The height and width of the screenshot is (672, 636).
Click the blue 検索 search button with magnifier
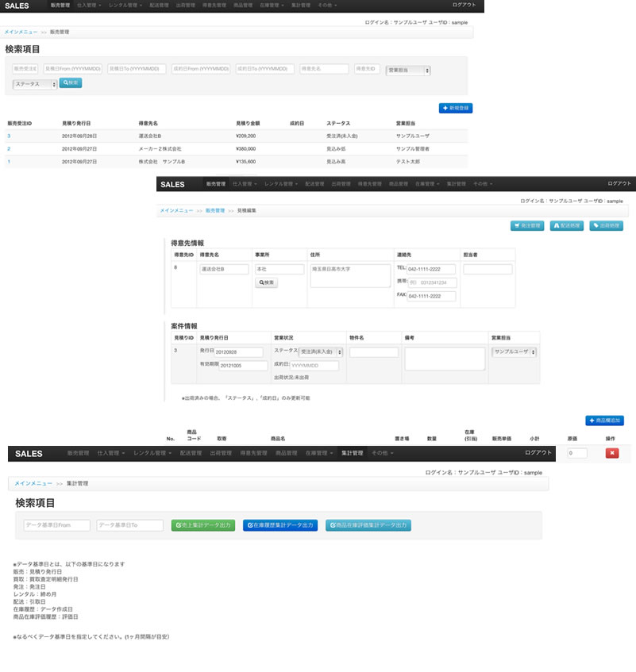[x=71, y=83]
